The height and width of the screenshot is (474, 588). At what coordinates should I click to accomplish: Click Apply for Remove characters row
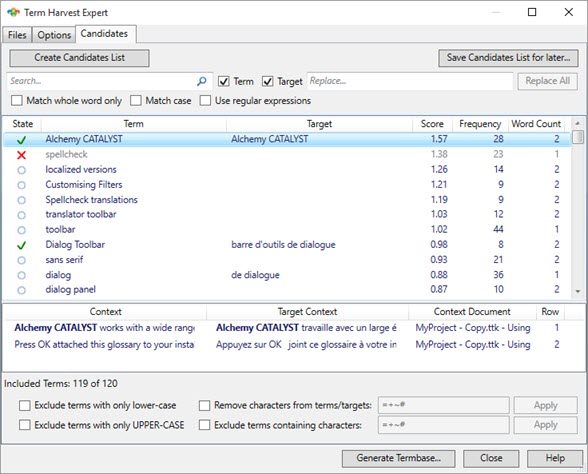click(546, 405)
